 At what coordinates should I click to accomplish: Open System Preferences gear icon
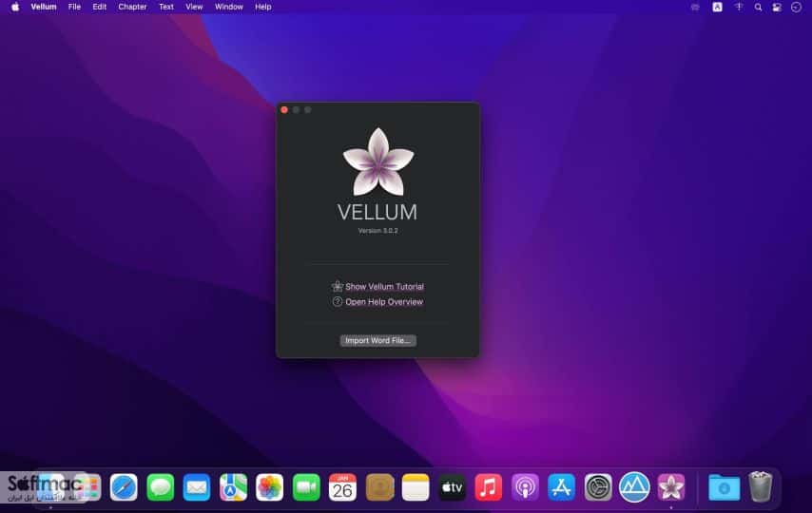[598, 487]
